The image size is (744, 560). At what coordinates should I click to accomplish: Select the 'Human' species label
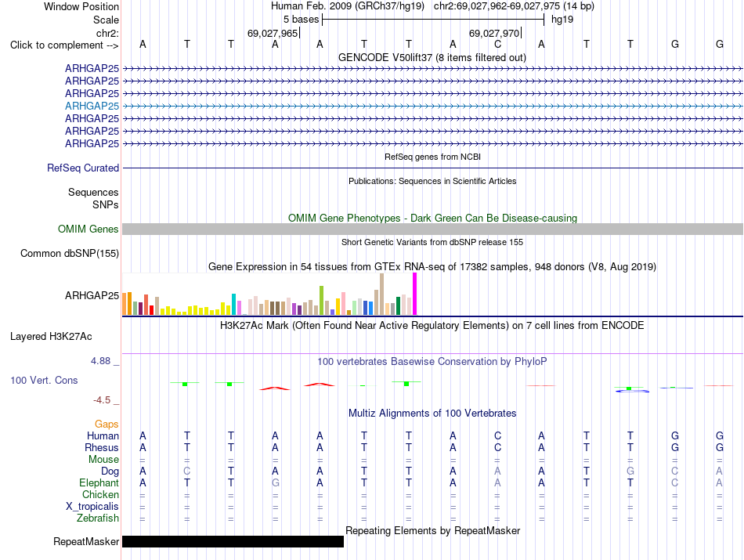click(103, 435)
